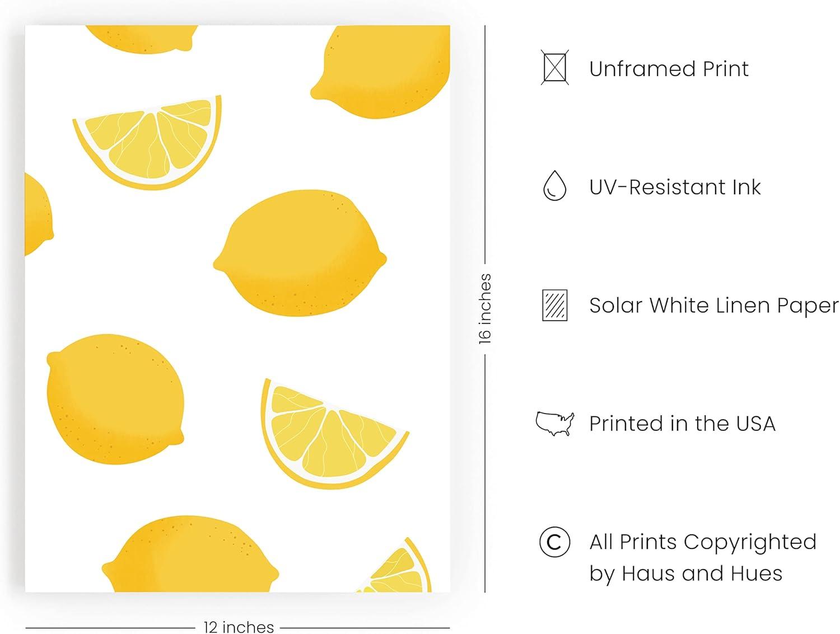Click the whole lemon on the middle left
This screenshot has height=634, width=840.
115,398
